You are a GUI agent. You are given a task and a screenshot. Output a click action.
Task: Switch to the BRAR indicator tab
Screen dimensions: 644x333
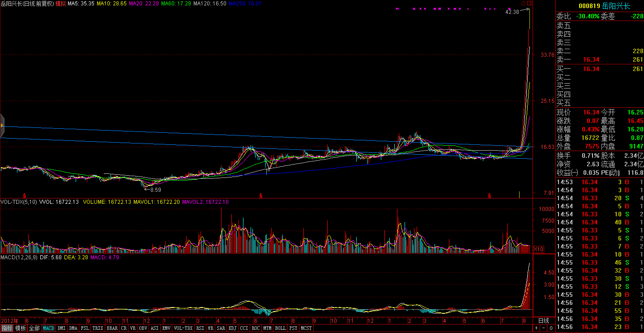click(x=112, y=328)
